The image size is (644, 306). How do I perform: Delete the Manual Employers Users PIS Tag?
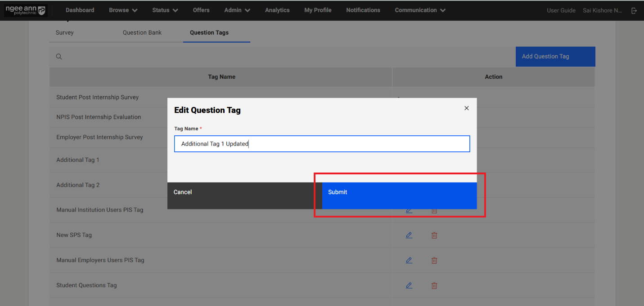[x=434, y=260]
